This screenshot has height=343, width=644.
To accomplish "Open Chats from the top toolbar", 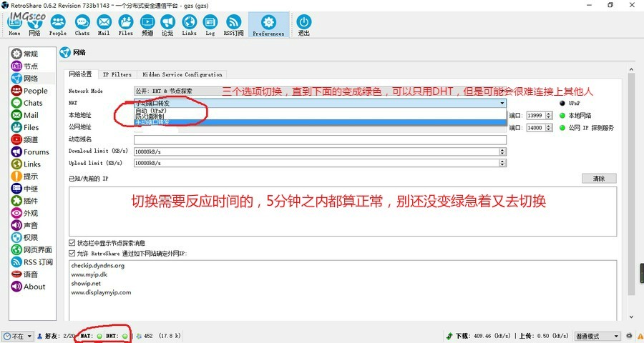I will (82, 24).
